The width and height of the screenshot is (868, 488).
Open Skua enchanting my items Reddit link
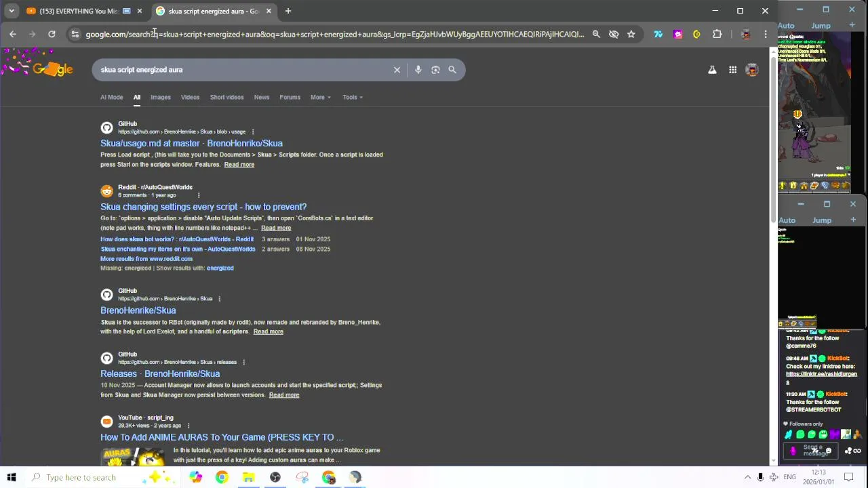click(x=178, y=249)
